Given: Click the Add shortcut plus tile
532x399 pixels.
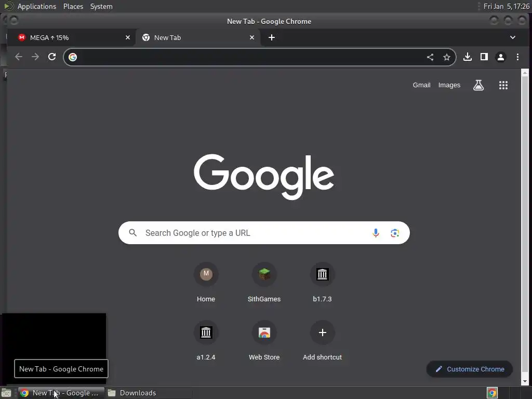Looking at the screenshot, I should coord(322,340).
